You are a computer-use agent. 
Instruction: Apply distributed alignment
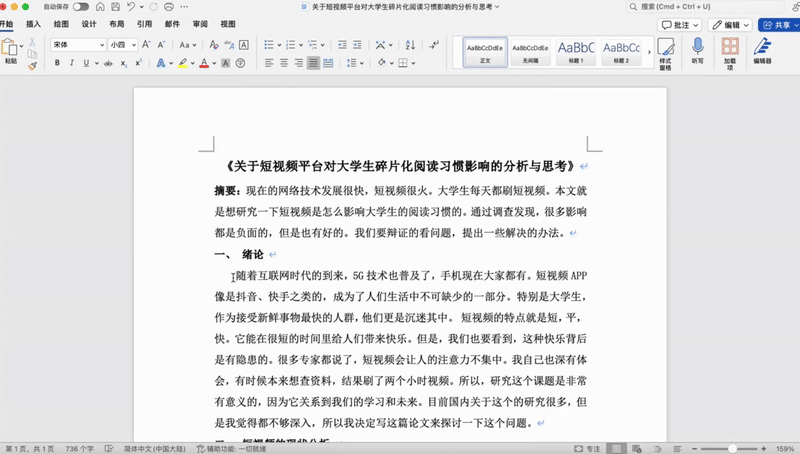coord(328,63)
